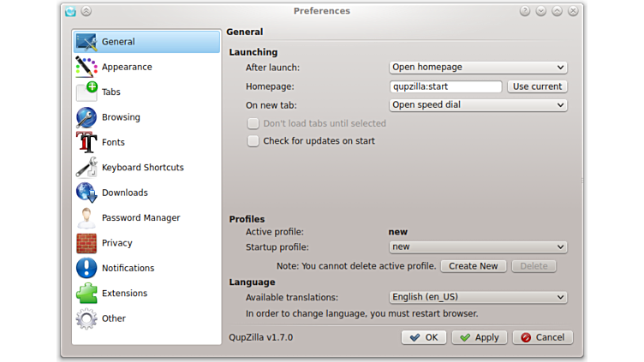Expand the Startup profile dropdown

(x=478, y=247)
